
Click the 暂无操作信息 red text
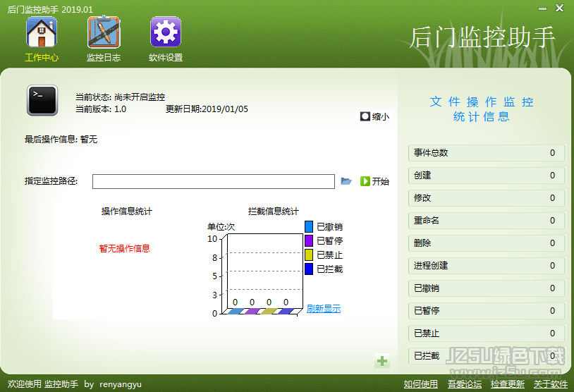(125, 248)
